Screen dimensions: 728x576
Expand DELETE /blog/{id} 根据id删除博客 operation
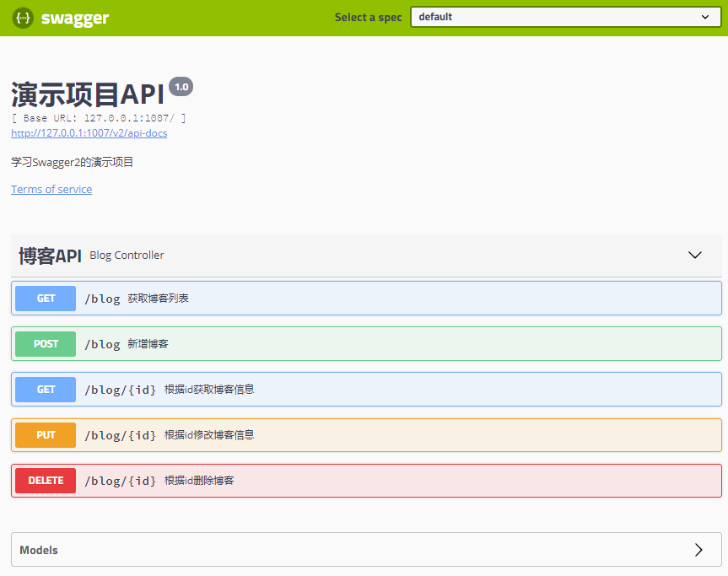[366, 481]
